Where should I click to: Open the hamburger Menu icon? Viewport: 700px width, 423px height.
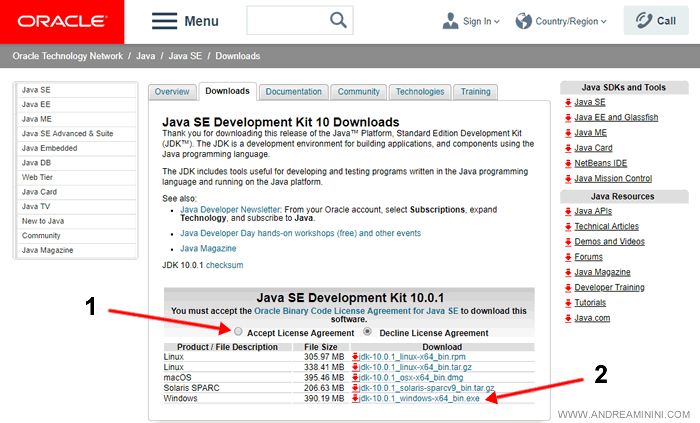pyautogui.click(x=165, y=21)
